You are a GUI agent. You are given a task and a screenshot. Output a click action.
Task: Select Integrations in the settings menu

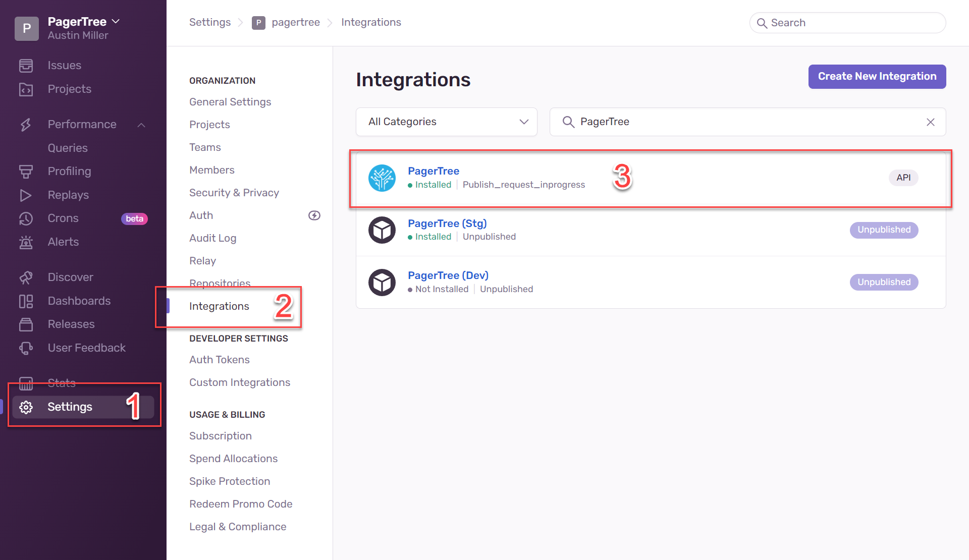tap(219, 306)
